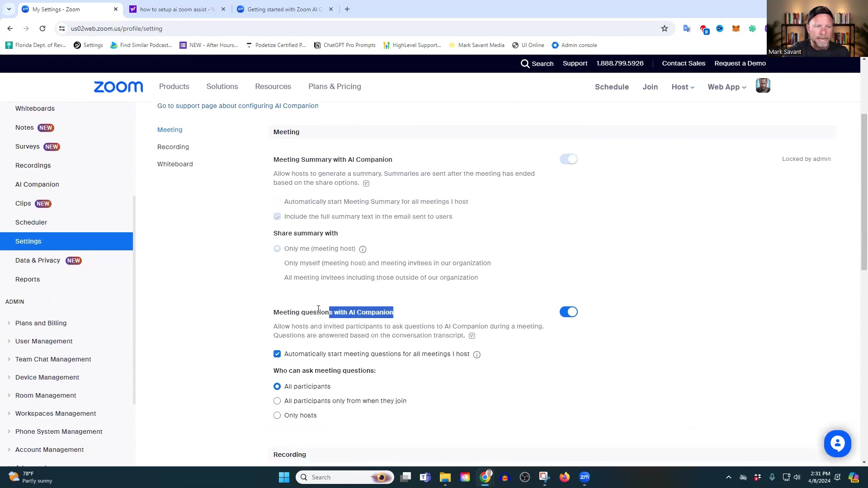Open File Explorer from taskbar
The width and height of the screenshot is (868, 488).
[445, 477]
